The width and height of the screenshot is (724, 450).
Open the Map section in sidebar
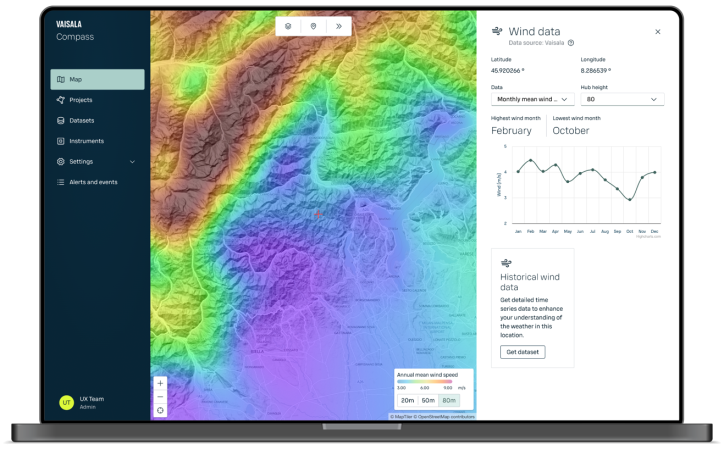(x=97, y=79)
